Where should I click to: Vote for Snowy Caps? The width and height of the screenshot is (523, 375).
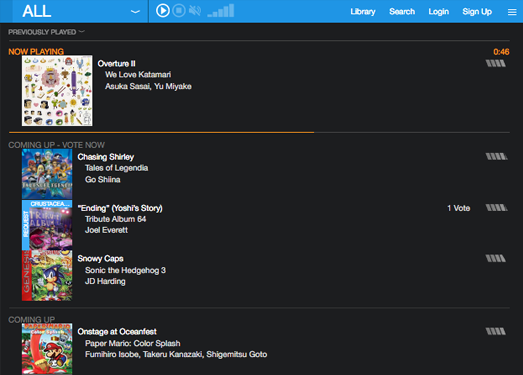pos(100,259)
